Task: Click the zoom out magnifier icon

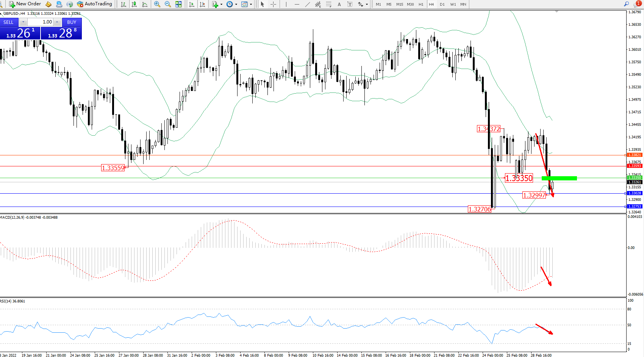Action: [x=167, y=4]
